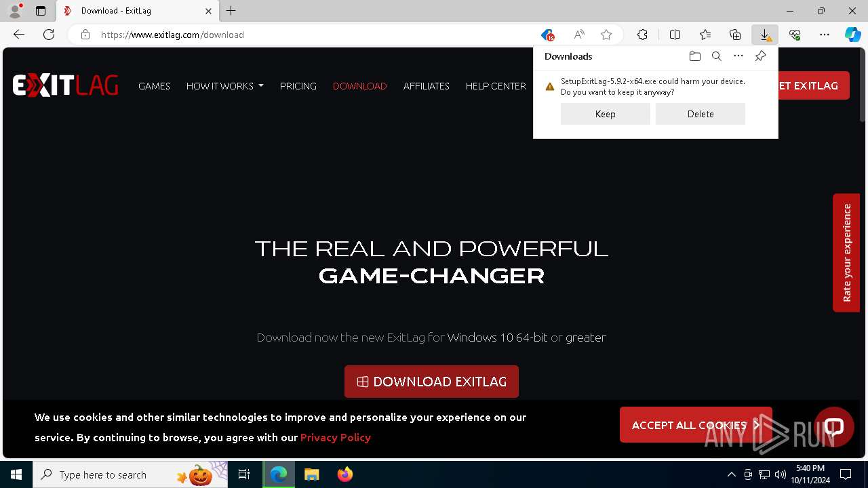Open tab actions menu icon
Image resolution: width=868 pixels, height=488 pixels.
coord(41,11)
